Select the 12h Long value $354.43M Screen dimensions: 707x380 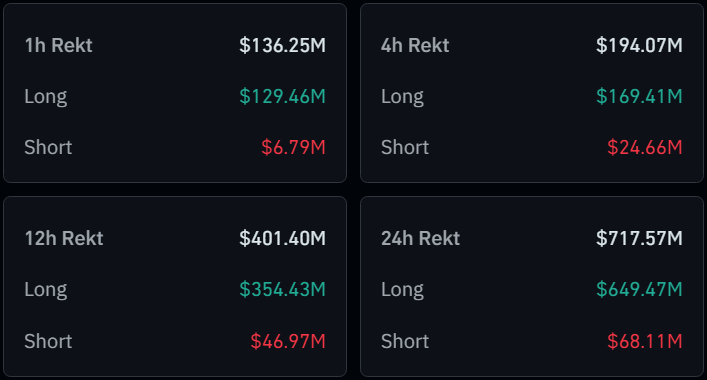pos(282,289)
